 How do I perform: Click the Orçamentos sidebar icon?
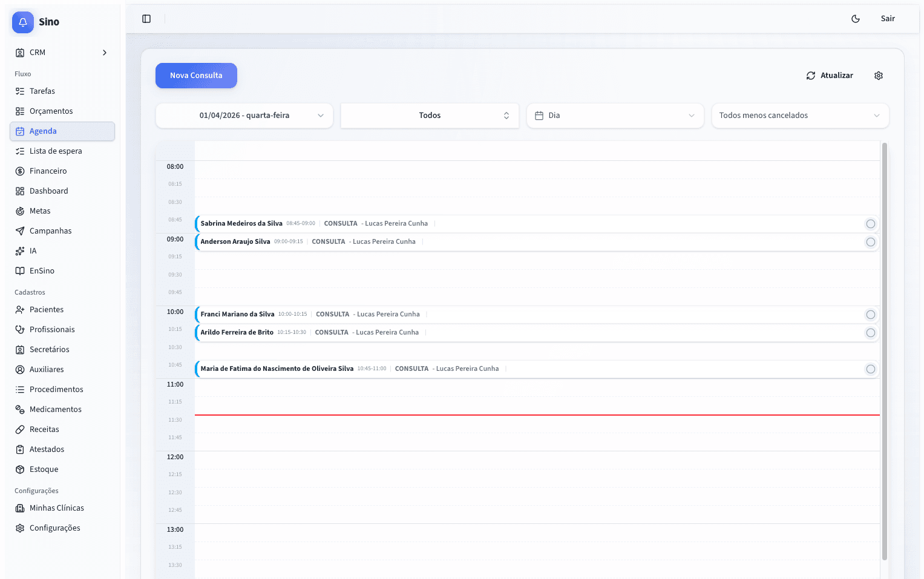[x=20, y=111]
